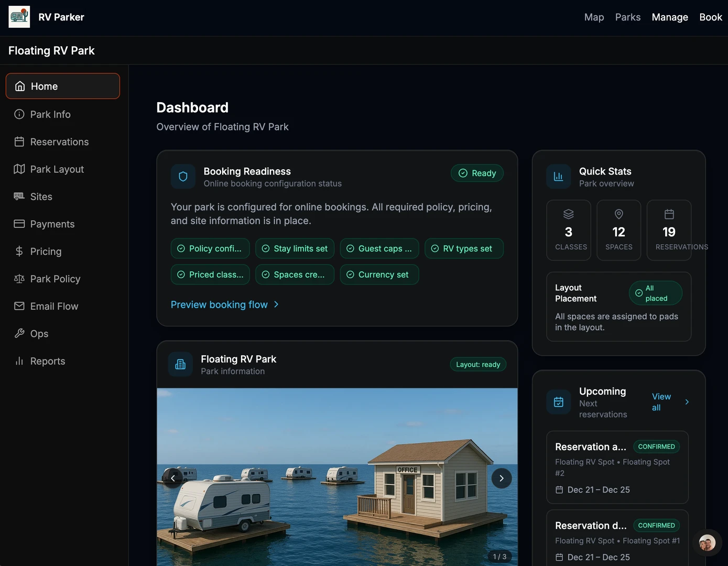Open Ops wrench section
Image resolution: width=728 pixels, height=566 pixels.
(x=39, y=334)
